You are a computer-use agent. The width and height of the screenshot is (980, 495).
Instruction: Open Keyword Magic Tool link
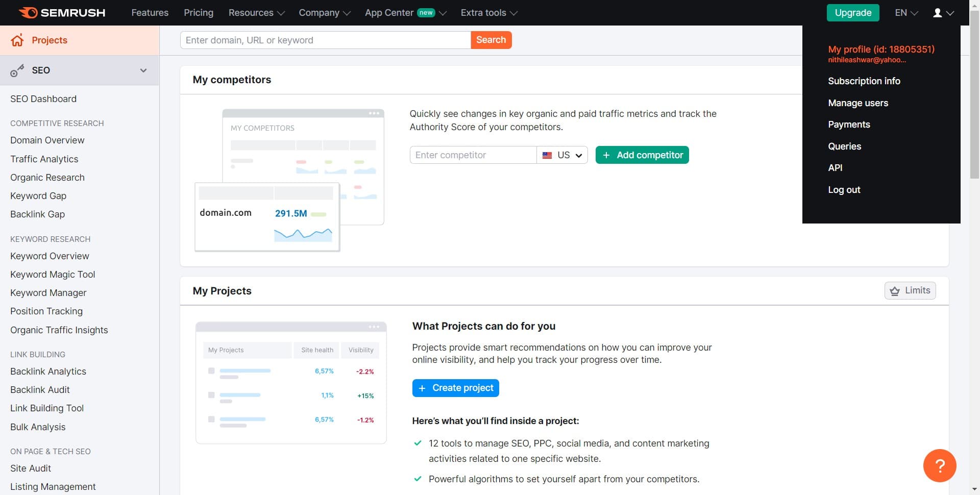53,275
